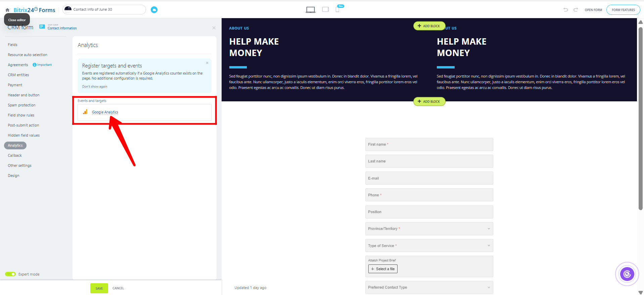
Task: Click the Position input field
Action: click(429, 212)
